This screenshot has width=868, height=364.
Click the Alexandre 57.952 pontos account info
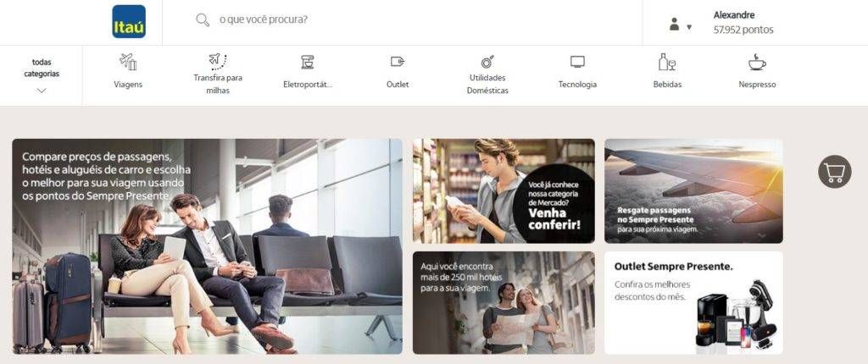743,23
